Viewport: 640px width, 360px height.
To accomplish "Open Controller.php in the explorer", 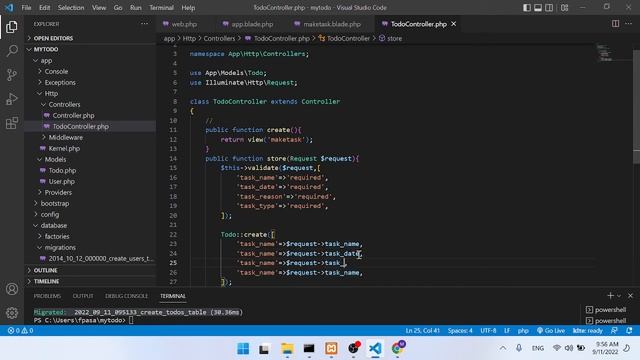I will click(x=90, y=116).
